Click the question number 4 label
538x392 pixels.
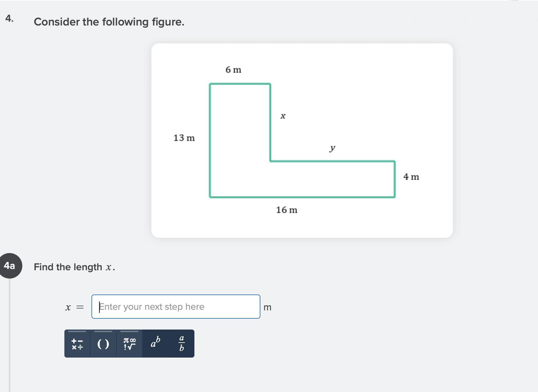10,18
